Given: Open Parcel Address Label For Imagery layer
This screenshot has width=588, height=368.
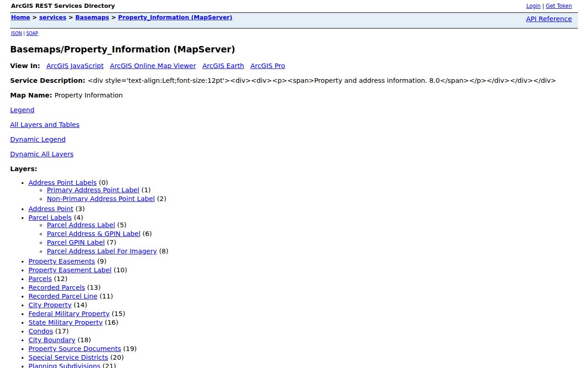Looking at the screenshot, I should click(x=102, y=251).
